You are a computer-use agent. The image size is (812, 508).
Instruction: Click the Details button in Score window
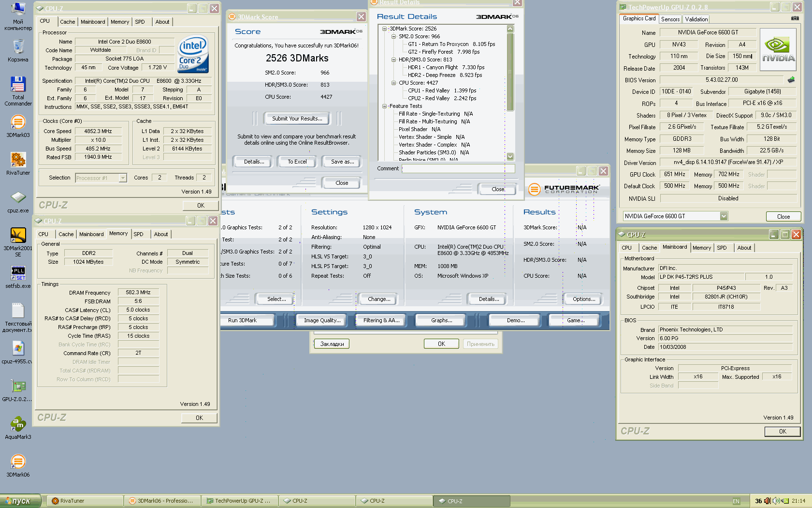click(254, 162)
